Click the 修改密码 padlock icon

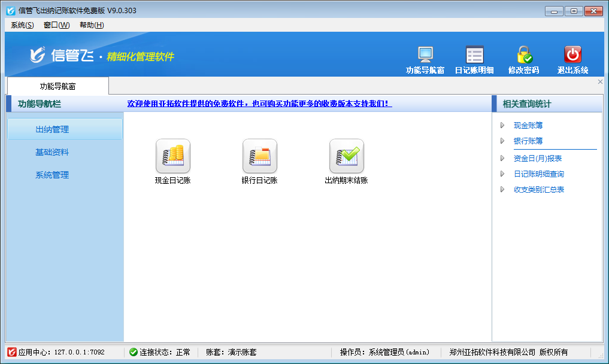(x=524, y=55)
